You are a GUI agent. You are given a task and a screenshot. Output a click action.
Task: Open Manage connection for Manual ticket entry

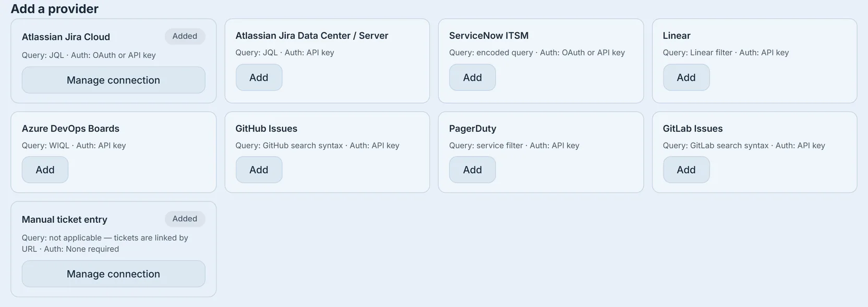point(113,274)
